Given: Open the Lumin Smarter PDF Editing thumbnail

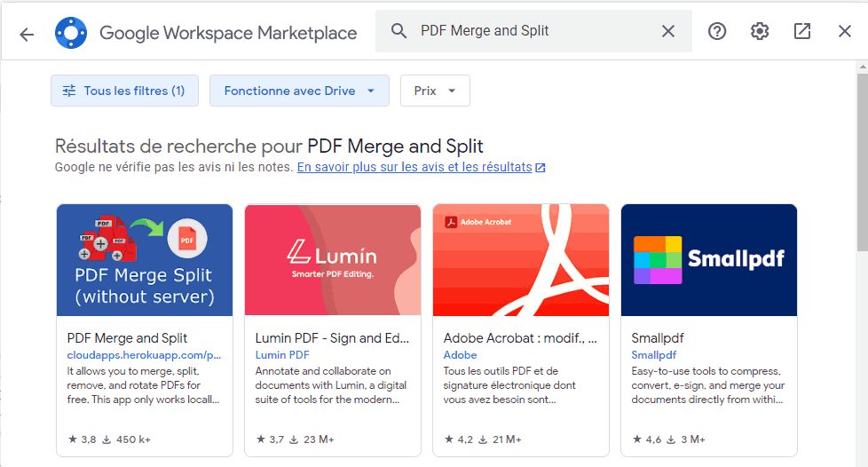Looking at the screenshot, I should tap(333, 260).
